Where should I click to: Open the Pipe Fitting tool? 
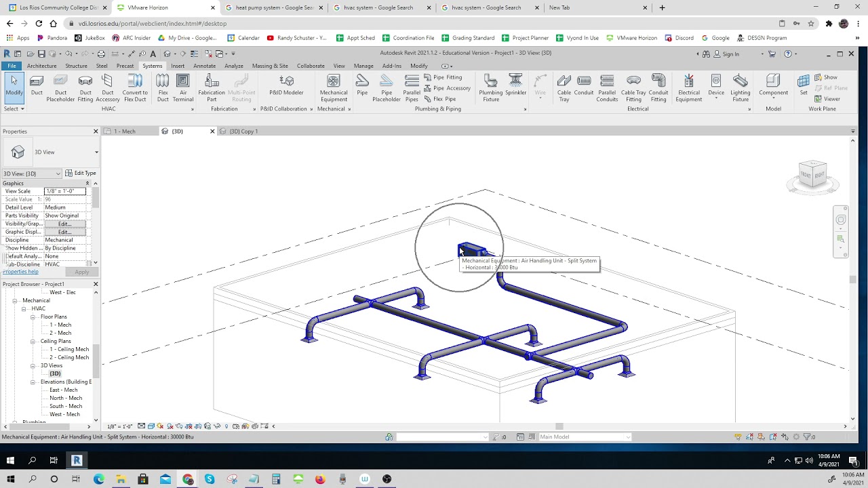443,77
